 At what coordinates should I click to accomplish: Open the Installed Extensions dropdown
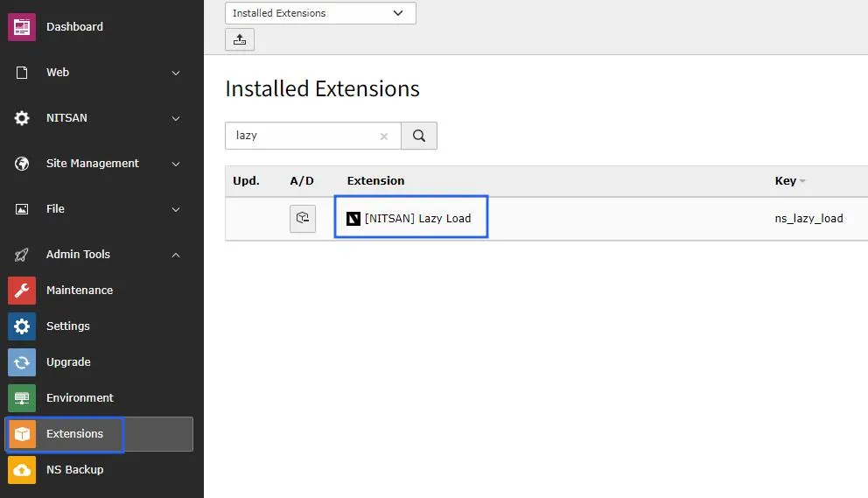click(x=320, y=13)
